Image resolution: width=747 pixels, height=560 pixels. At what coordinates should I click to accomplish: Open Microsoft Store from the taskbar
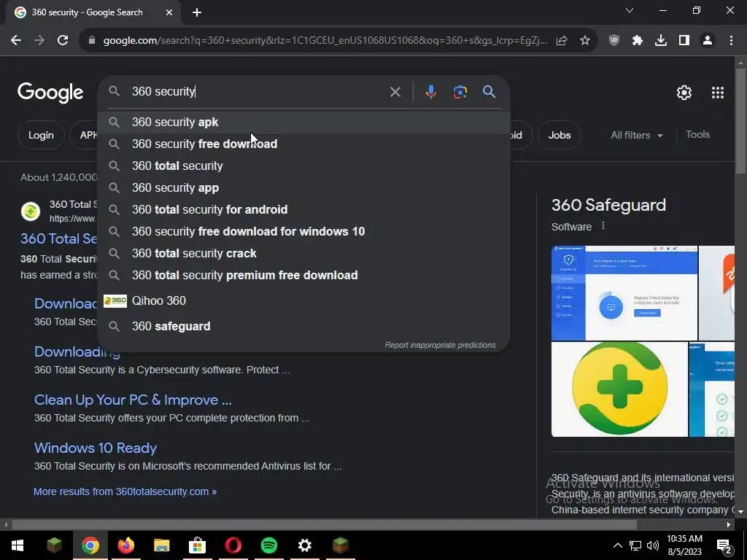(197, 545)
